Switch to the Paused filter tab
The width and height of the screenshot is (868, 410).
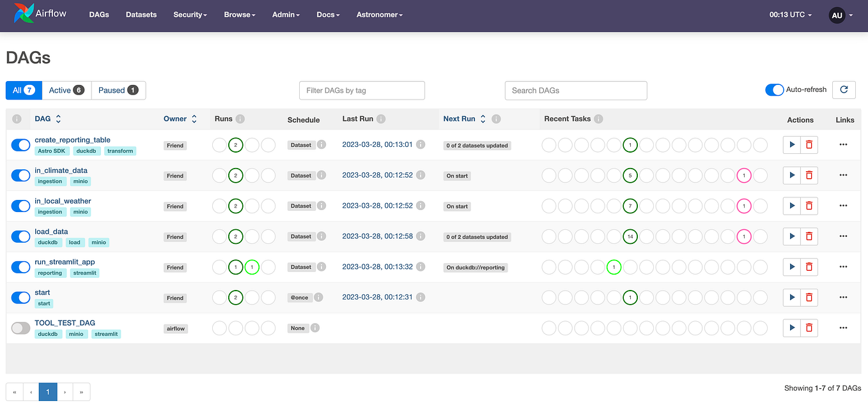tap(118, 90)
